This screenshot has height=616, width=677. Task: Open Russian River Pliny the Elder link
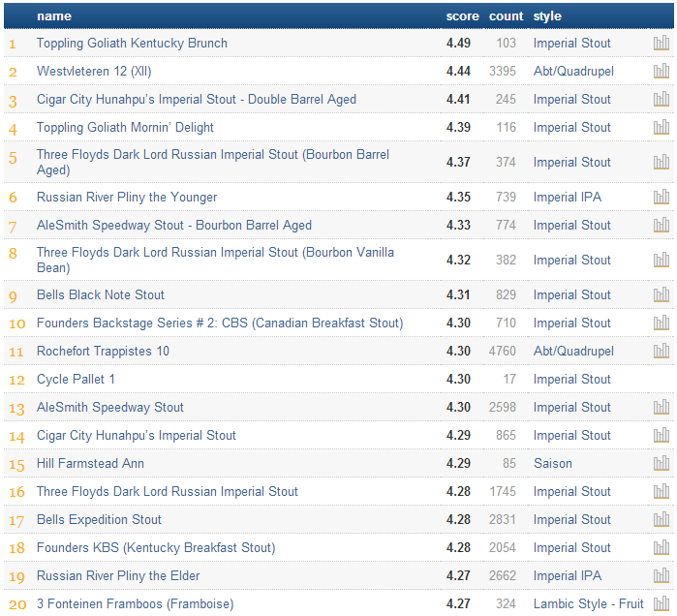click(118, 575)
